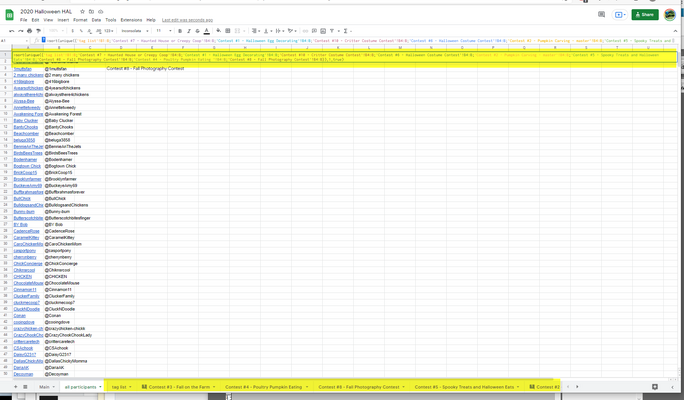Open the merge cells dropdown
The image size is (684, 400).
(x=239, y=31)
